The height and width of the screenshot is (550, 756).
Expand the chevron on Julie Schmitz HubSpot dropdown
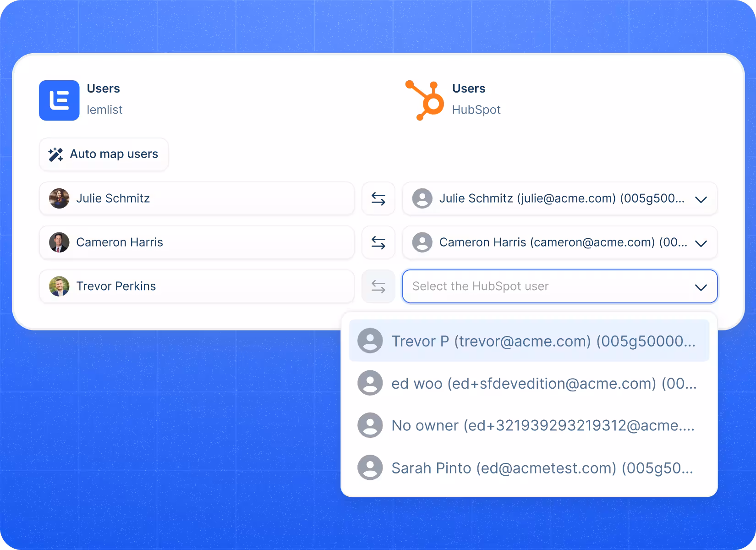(701, 199)
